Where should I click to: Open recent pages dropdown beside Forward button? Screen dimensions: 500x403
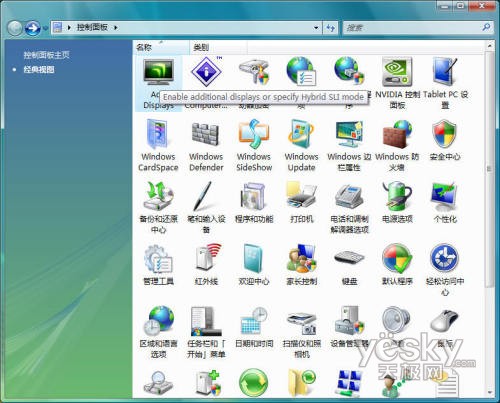click(x=45, y=28)
